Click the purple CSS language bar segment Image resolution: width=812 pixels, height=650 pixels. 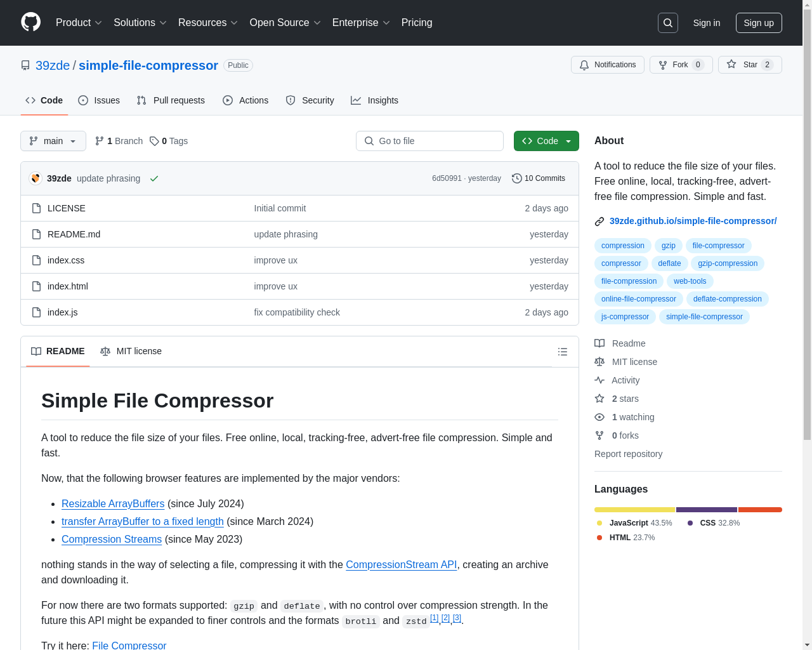(707, 510)
